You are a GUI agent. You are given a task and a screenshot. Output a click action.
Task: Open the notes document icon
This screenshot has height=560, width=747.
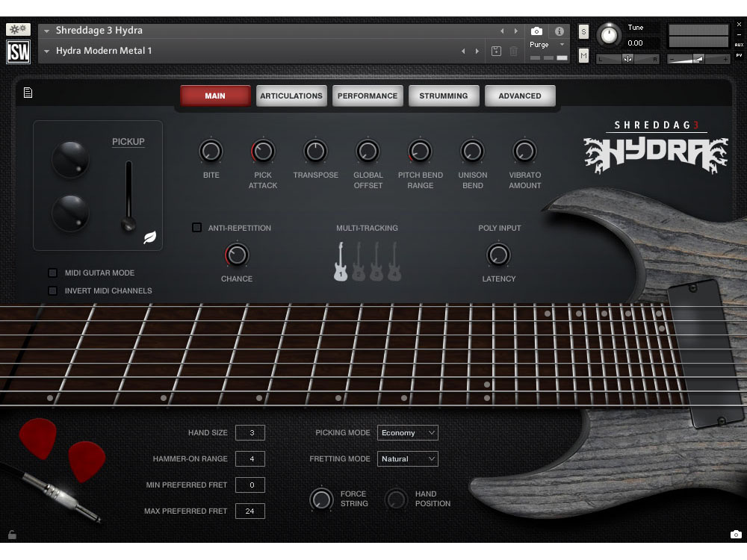(28, 93)
